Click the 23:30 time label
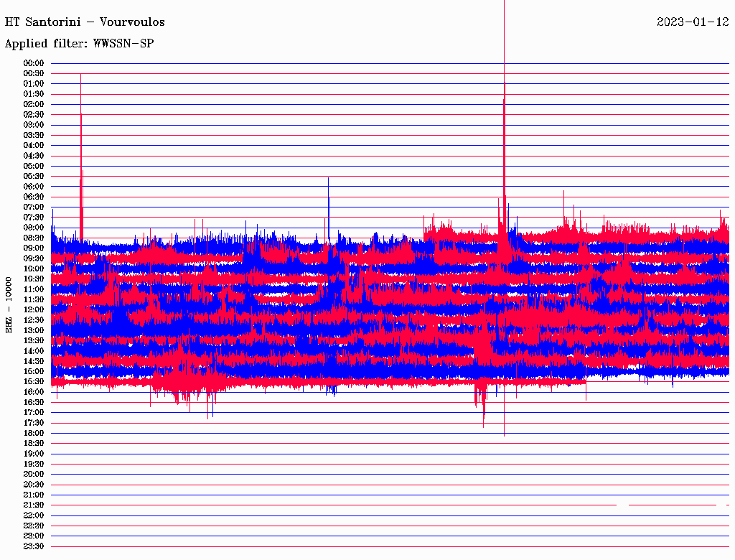Image resolution: width=735 pixels, height=560 pixels. [34, 546]
